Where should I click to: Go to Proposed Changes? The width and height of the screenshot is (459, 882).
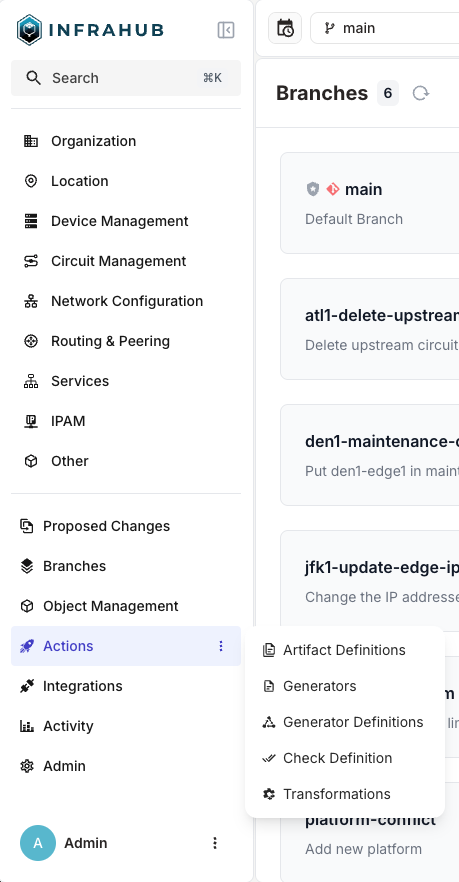point(126,526)
